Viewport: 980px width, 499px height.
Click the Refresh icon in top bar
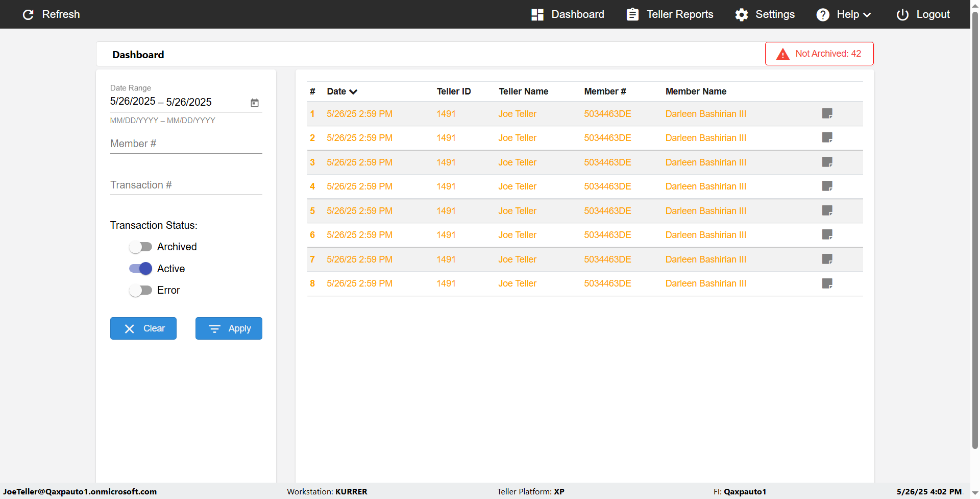pyautogui.click(x=28, y=14)
